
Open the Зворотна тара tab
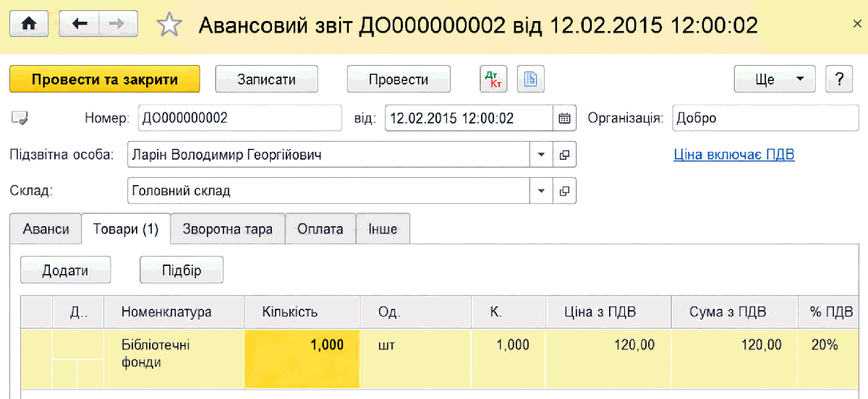[x=228, y=229]
